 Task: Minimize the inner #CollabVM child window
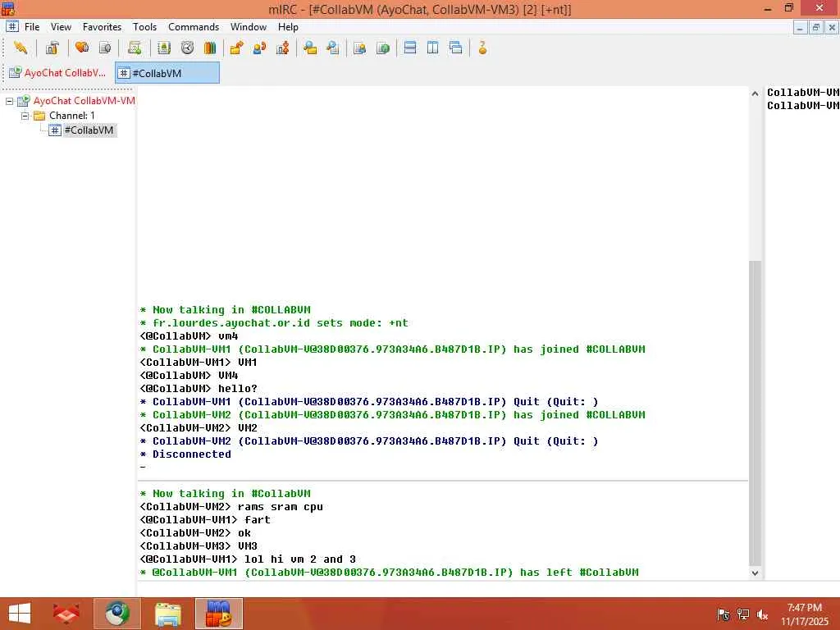tap(800, 27)
